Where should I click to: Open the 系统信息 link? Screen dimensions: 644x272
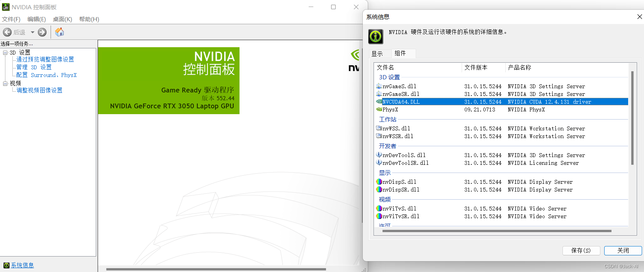click(22, 265)
